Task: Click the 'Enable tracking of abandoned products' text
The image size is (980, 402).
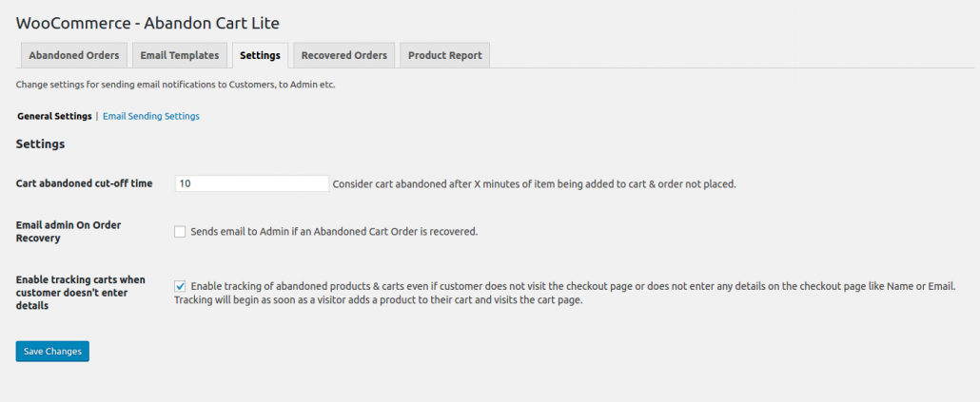Action: pos(571,286)
